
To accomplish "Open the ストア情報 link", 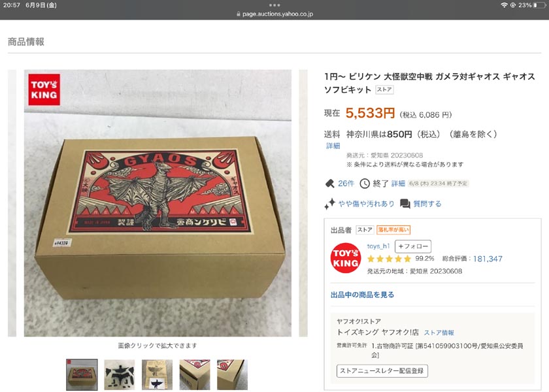I will (x=439, y=333).
